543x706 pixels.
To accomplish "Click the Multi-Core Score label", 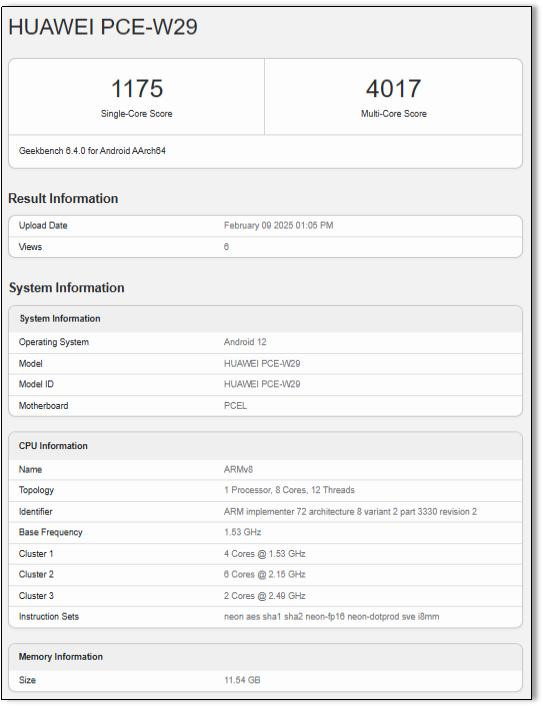I will pos(394,113).
